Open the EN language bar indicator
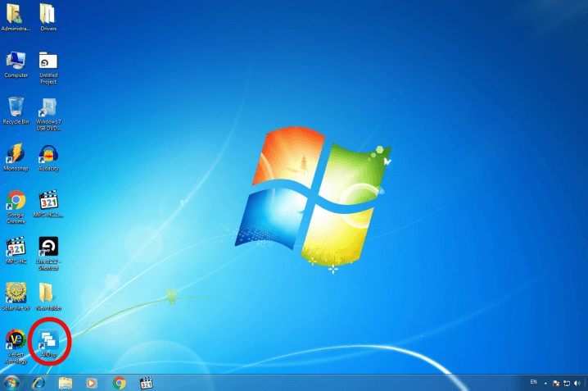588x391 pixels. pos(533,382)
